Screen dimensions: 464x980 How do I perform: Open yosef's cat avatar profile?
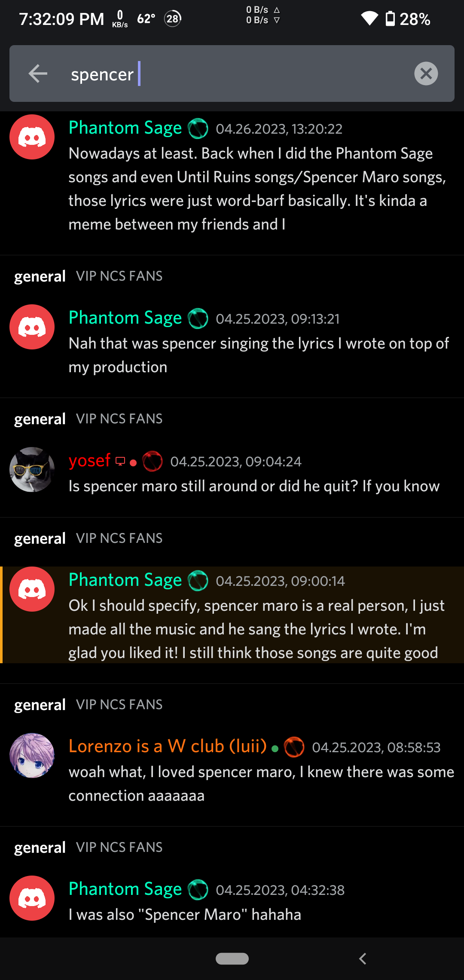click(32, 469)
